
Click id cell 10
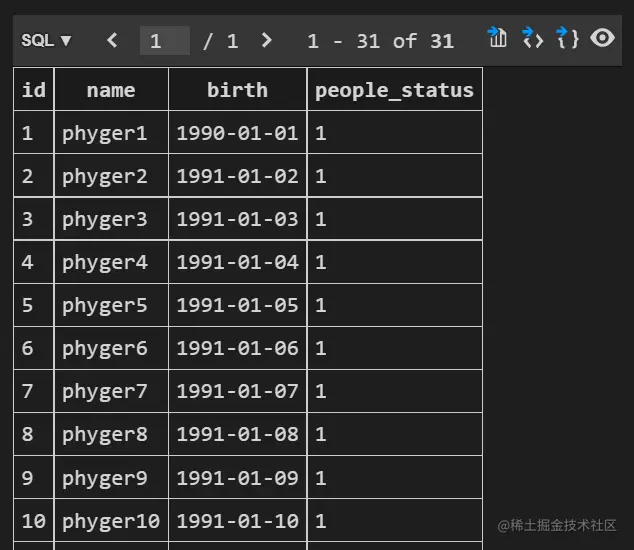point(34,520)
